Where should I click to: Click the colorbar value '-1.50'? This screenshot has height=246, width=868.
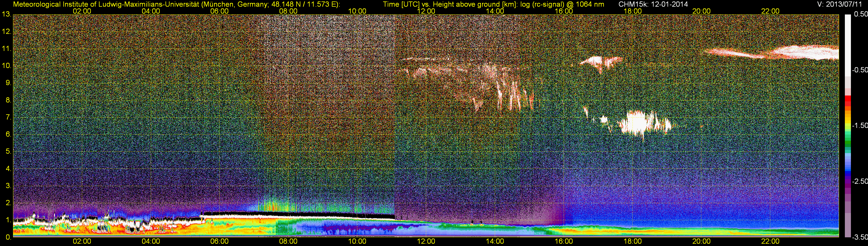(860, 126)
